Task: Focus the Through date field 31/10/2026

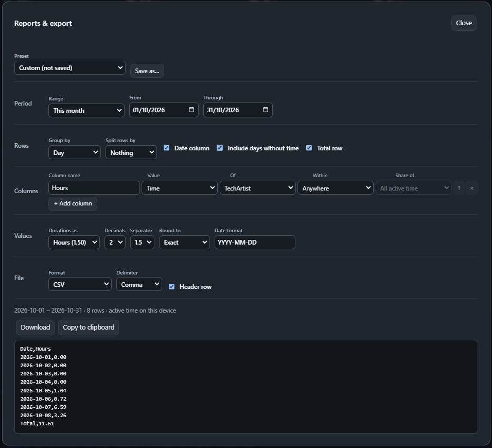Action: (x=238, y=110)
